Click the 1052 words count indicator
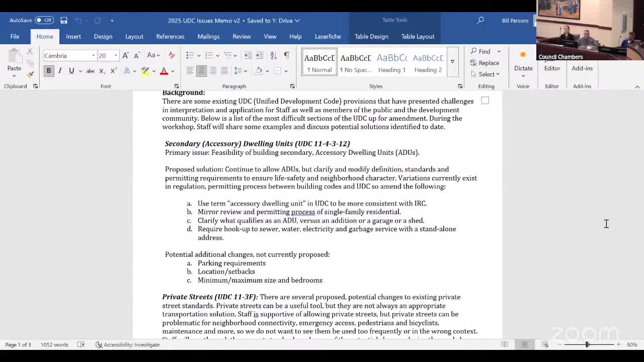This screenshot has height=362, width=644. tap(54, 345)
